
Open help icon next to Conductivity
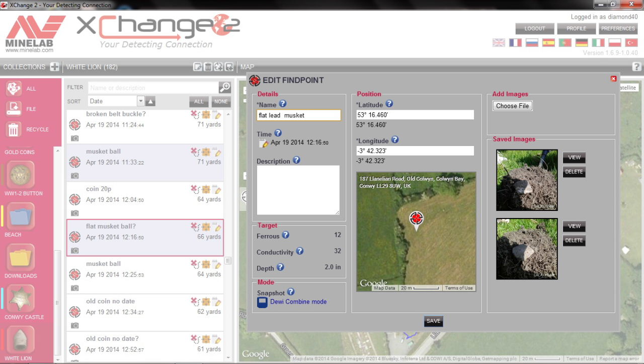(x=299, y=251)
